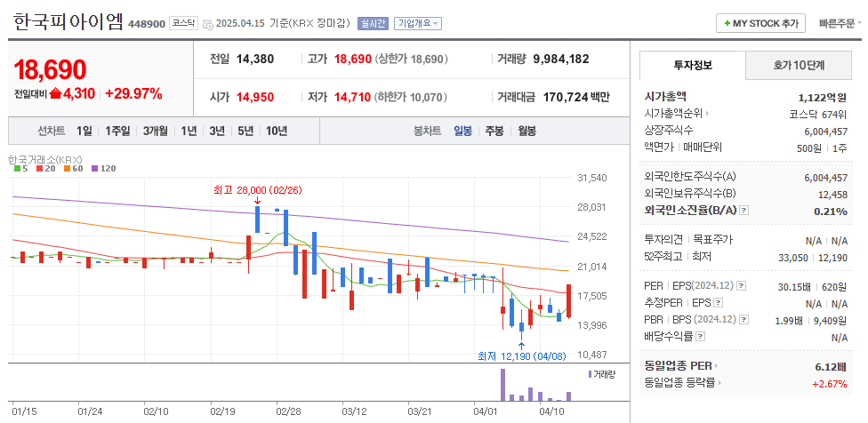
Task: Click the orange 60-day moving average legend swatch
Action: pos(67,169)
